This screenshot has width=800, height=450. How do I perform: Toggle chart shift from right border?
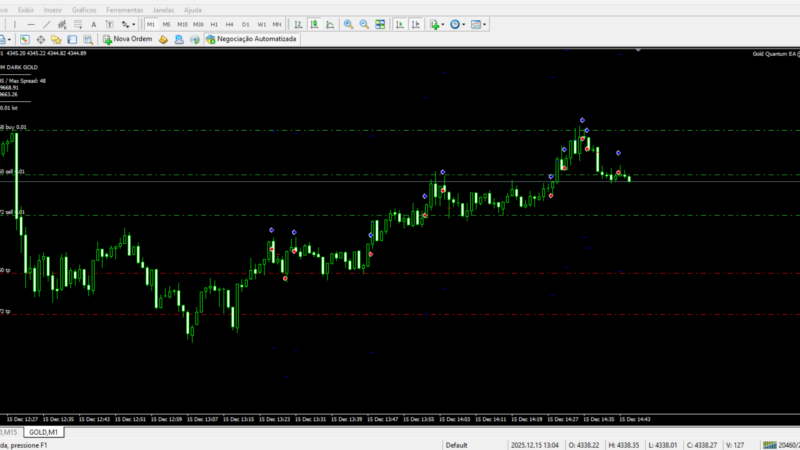pos(416,24)
